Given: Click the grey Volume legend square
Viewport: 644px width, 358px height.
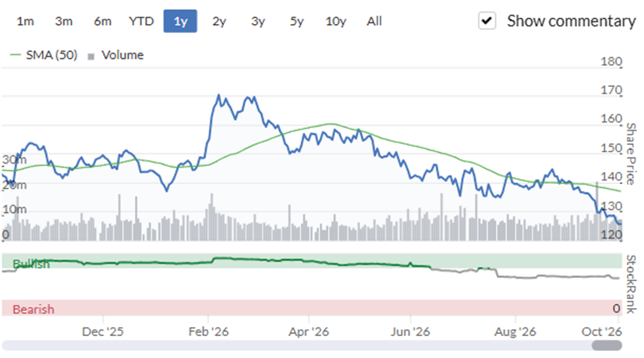Looking at the screenshot, I should 91,56.
